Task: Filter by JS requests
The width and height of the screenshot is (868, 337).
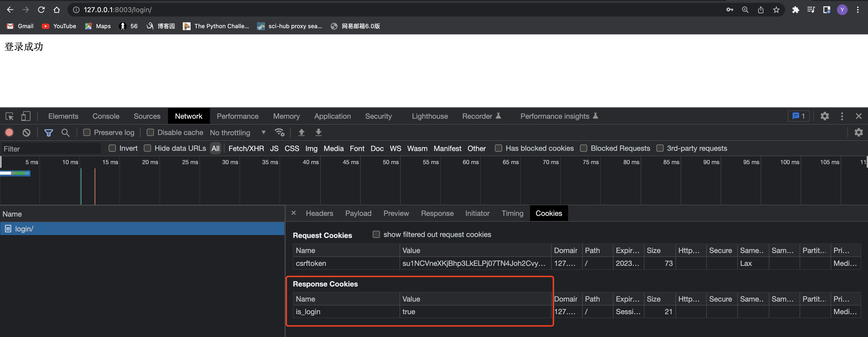Action: [274, 148]
